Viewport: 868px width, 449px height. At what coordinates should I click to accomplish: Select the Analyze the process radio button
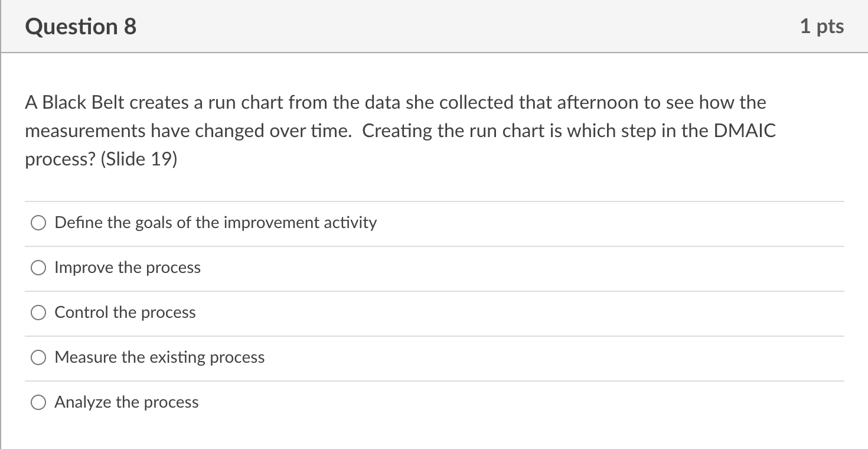38,402
